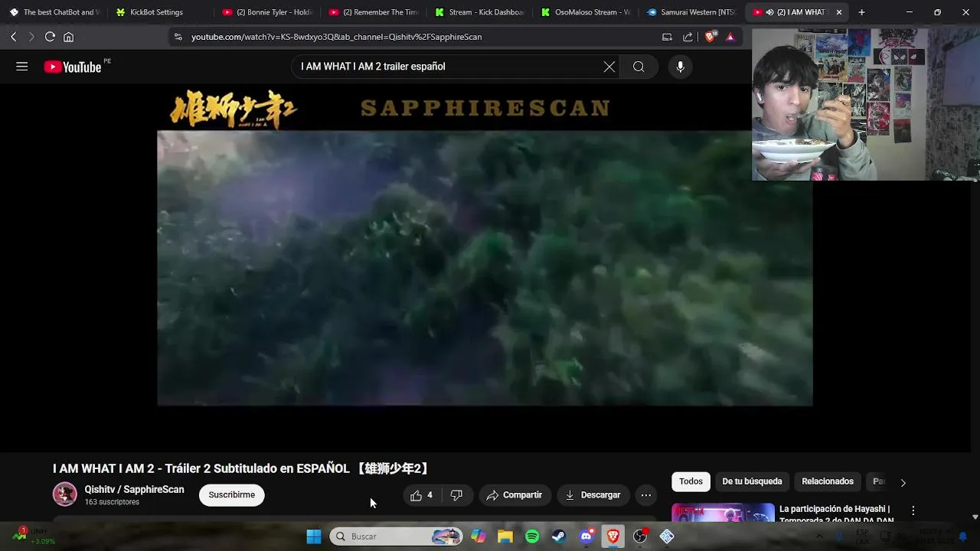Open the Windows Start menu
The image size is (980, 551).
coord(314,536)
